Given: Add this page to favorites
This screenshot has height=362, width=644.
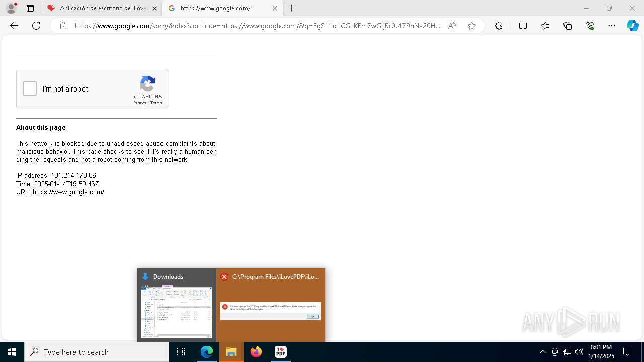Looking at the screenshot, I should coord(472,26).
